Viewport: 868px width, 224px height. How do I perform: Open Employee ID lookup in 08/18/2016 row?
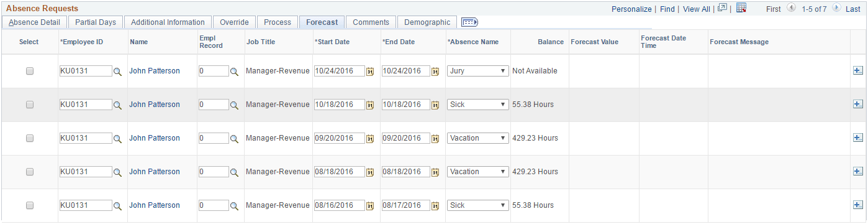[117, 172]
